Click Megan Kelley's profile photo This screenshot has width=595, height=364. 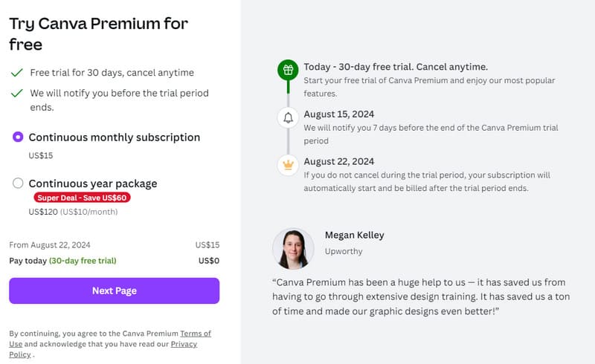pos(292,248)
